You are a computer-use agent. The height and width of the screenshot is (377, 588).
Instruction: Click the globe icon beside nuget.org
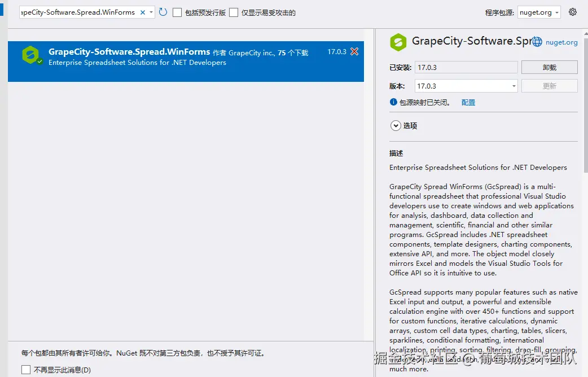(537, 42)
